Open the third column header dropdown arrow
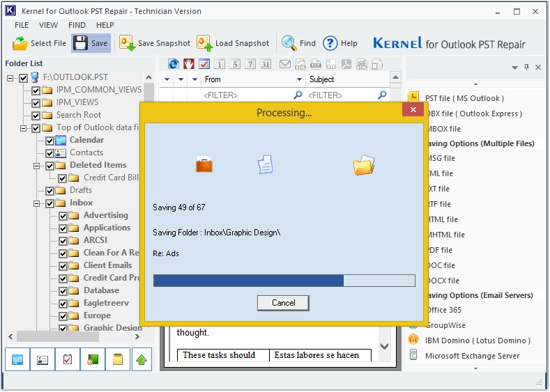550x392 pixels. (194, 79)
